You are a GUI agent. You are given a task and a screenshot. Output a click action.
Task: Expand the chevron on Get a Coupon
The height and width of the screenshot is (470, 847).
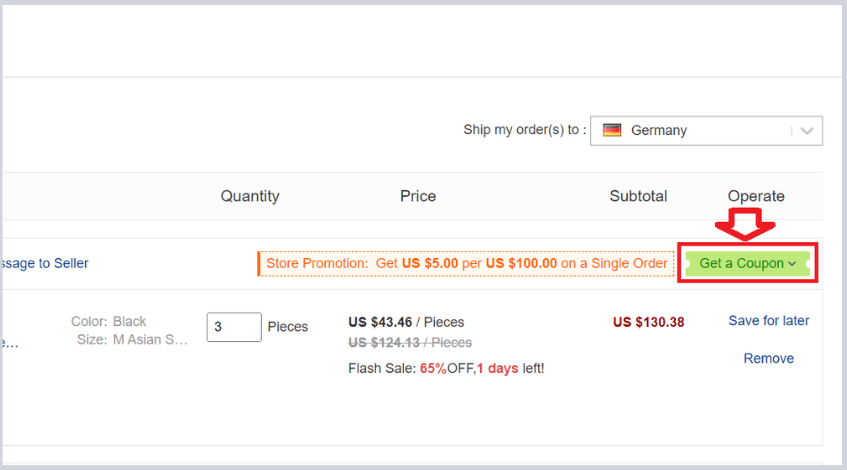(x=792, y=263)
